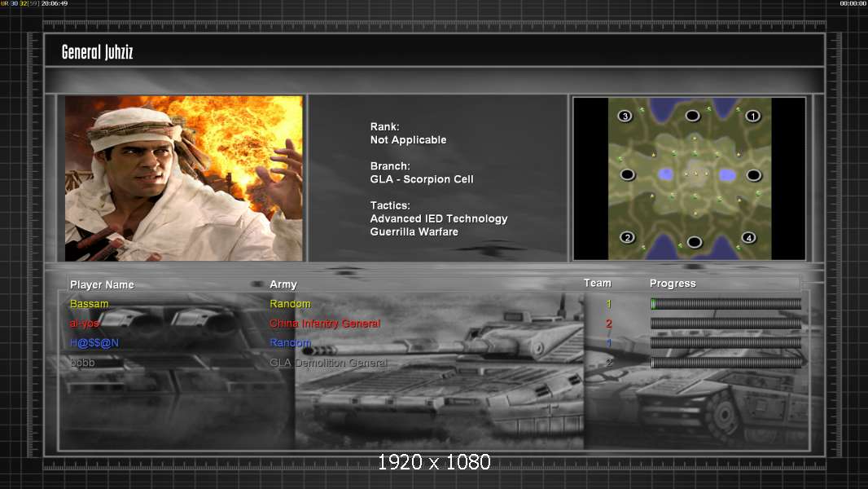This screenshot has width=868, height=489.
Task: Click the Team column header
Action: [597, 283]
